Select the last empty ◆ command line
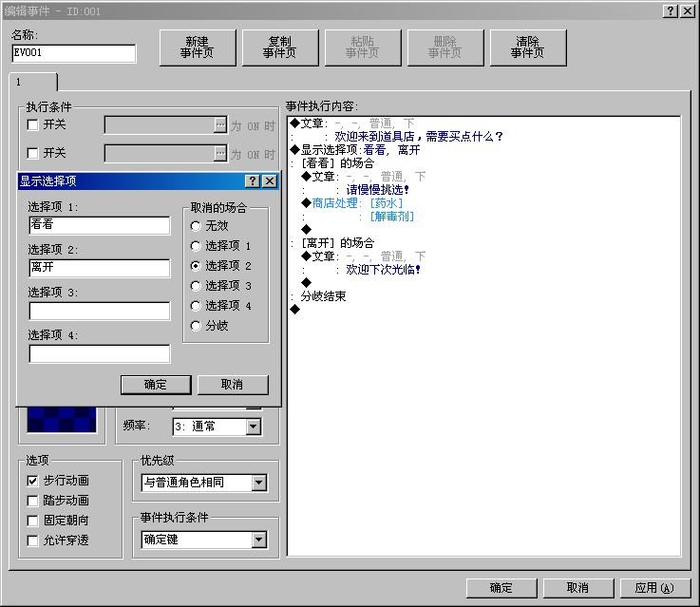This screenshot has width=700, height=607. [295, 310]
